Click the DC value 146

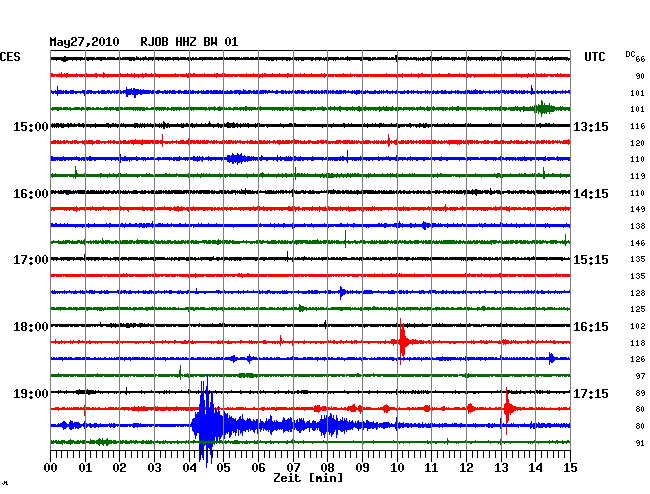point(638,243)
